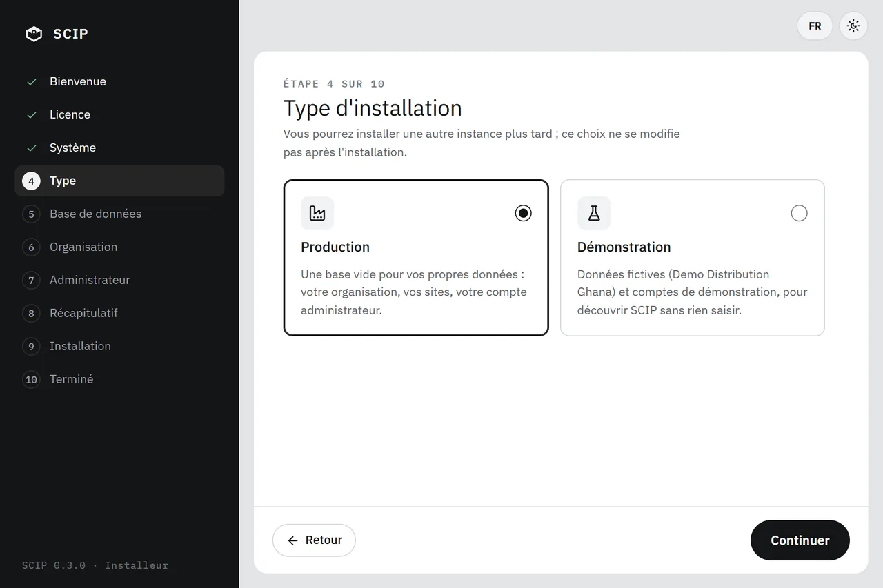Select the Production radio button

(523, 213)
